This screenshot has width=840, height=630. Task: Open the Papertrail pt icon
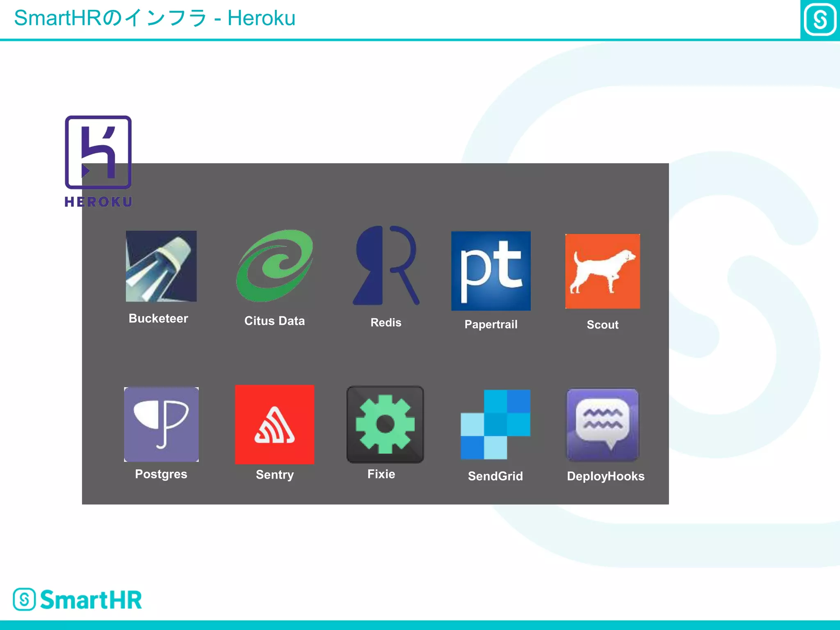coord(491,271)
